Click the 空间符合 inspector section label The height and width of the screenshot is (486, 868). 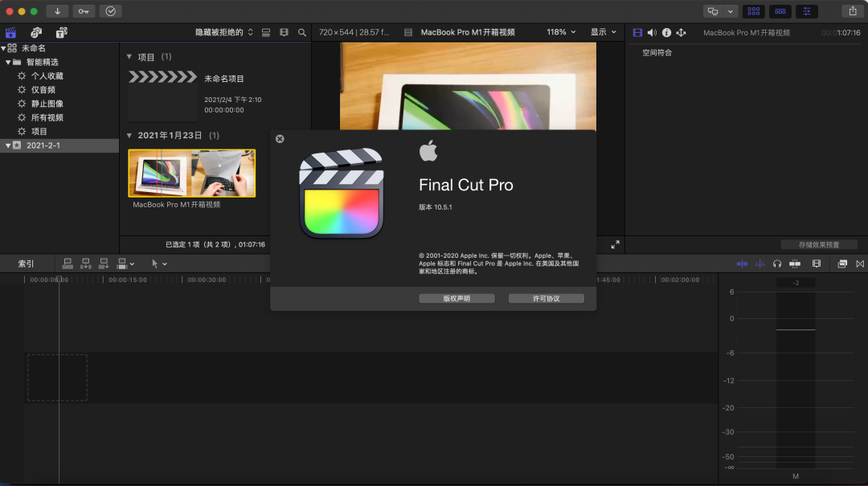click(x=657, y=52)
